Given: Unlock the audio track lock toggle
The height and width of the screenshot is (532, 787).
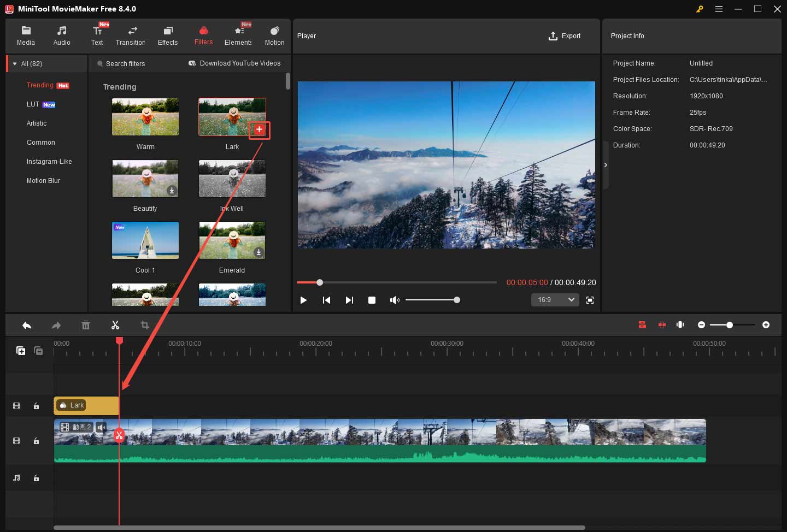Looking at the screenshot, I should [36, 478].
